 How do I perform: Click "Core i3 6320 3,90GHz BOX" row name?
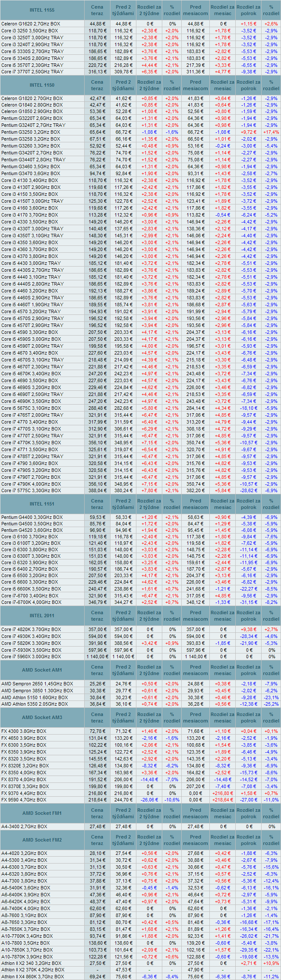[30, 563]
